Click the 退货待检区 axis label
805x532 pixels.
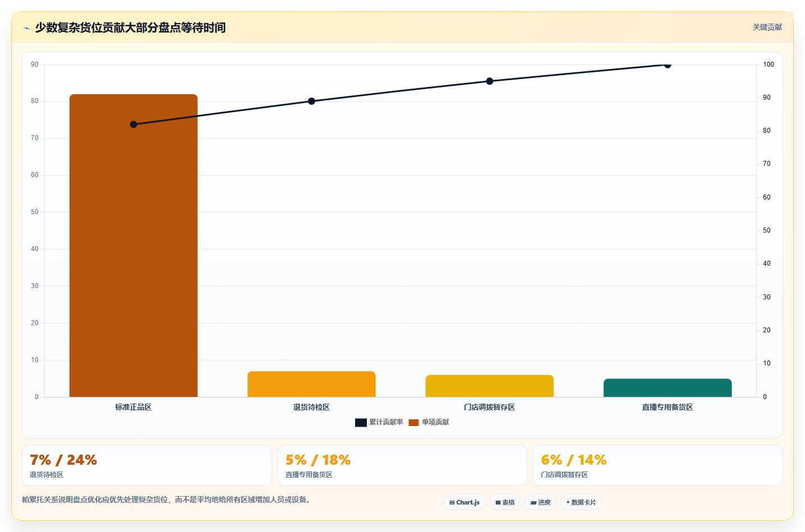click(x=311, y=407)
